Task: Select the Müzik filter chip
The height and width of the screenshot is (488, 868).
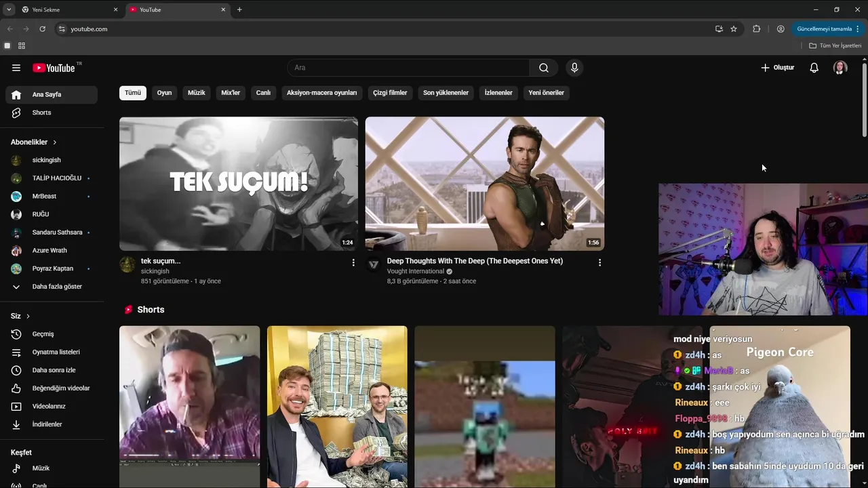Action: pos(196,93)
